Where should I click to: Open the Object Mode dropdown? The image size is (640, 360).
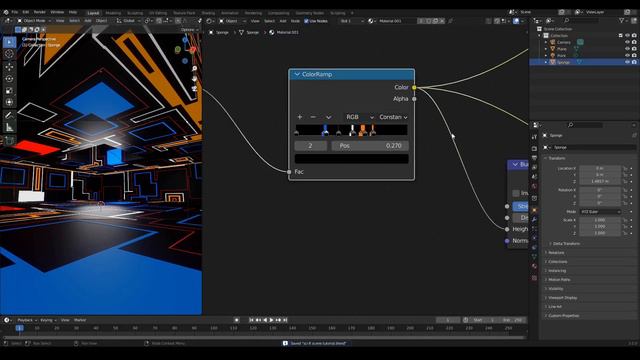pyautogui.click(x=34, y=20)
